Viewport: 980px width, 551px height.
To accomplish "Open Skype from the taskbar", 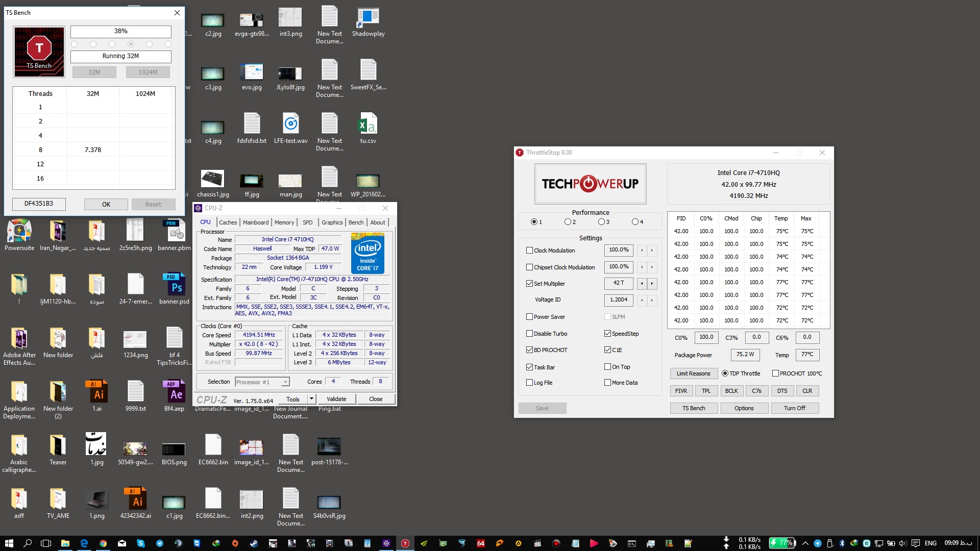I will (x=140, y=543).
